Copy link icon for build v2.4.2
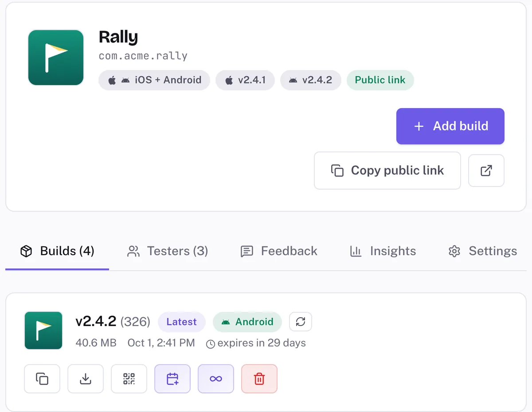This screenshot has height=412, width=532. (x=42, y=379)
